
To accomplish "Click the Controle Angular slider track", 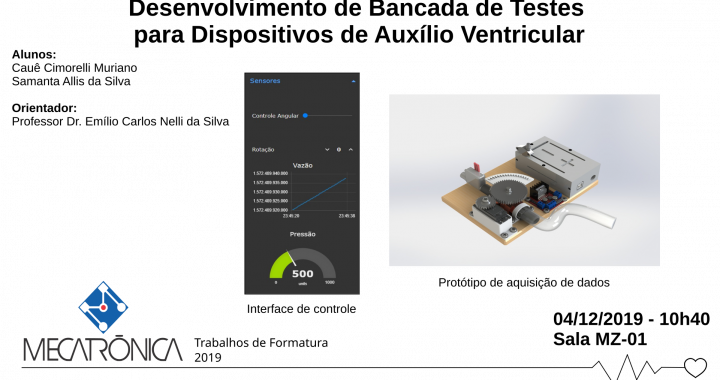I will [x=327, y=116].
